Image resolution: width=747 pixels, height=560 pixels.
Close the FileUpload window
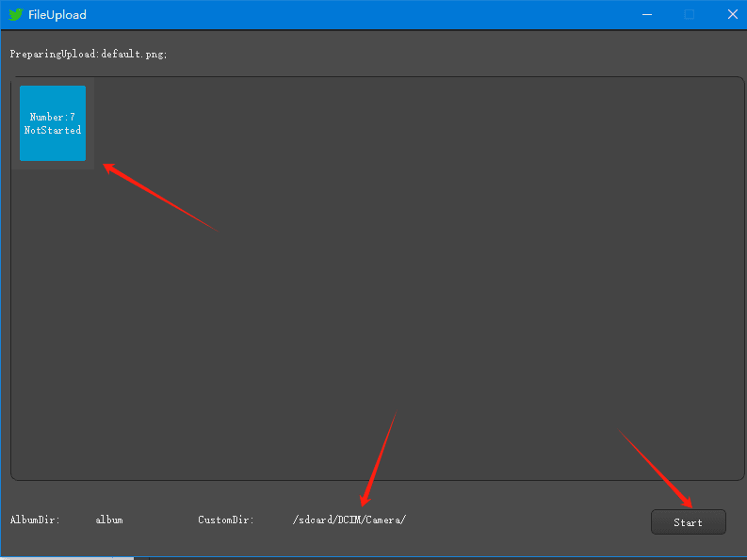[x=733, y=14]
